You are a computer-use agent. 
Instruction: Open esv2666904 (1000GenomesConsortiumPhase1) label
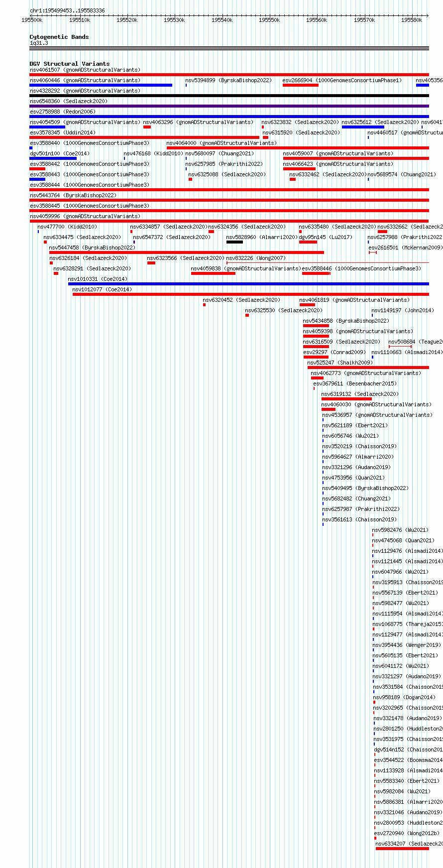[342, 80]
